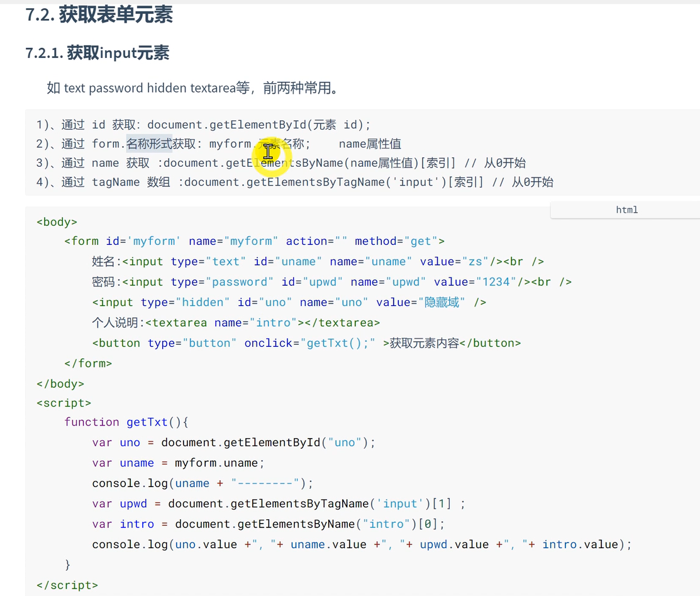Click the closing </script> tag

(67, 585)
